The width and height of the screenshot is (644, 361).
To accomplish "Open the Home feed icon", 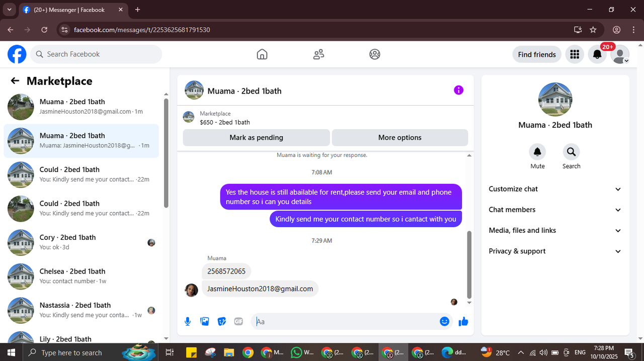I will [262, 54].
